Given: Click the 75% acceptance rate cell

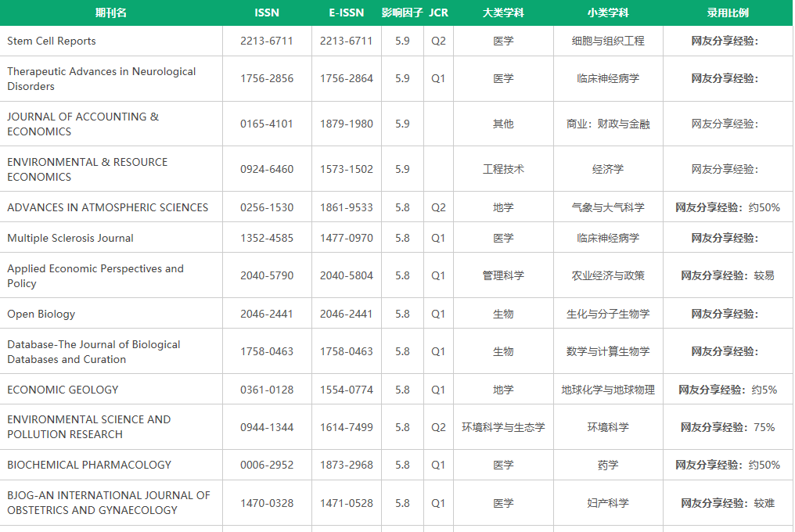Looking at the screenshot, I should (x=727, y=427).
